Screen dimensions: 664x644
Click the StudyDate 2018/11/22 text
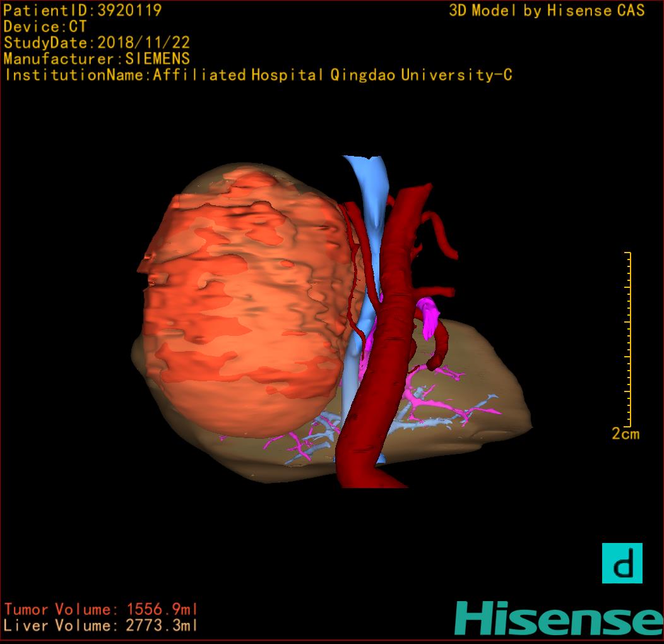(x=97, y=43)
